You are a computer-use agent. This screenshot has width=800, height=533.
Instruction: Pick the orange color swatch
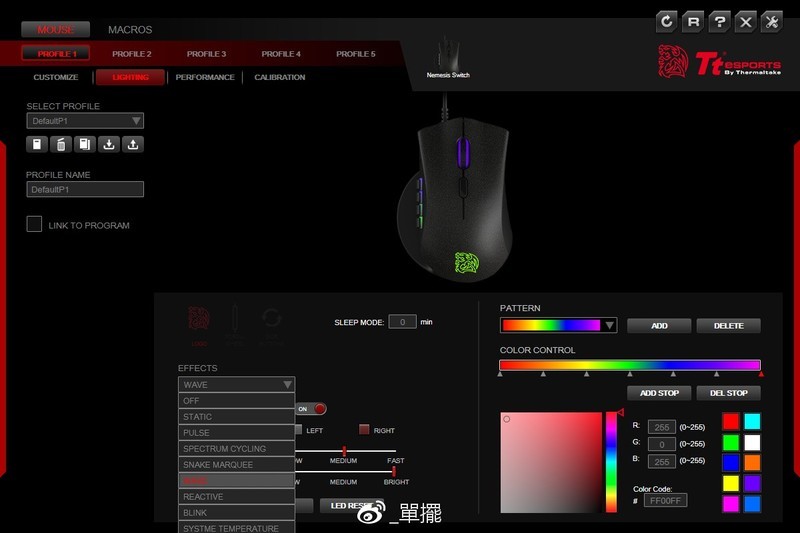(752, 463)
